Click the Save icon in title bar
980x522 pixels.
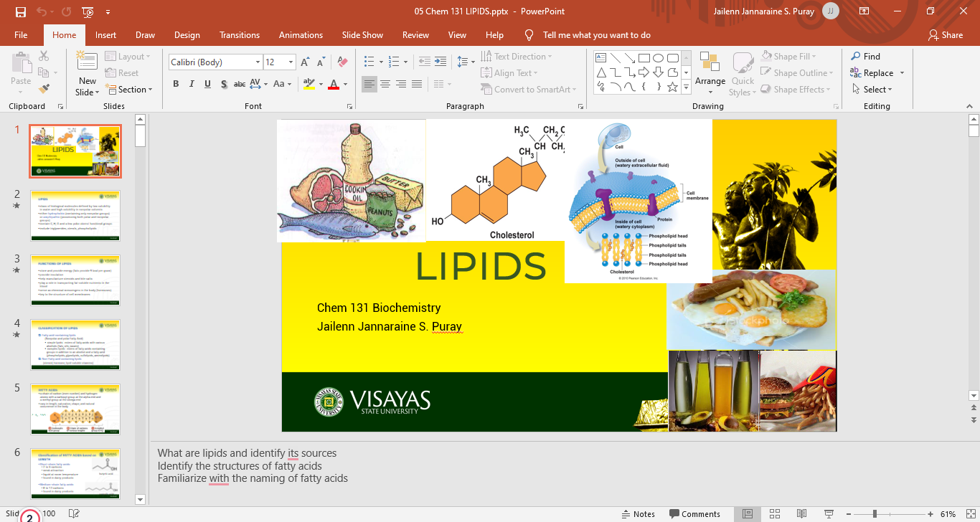(20, 11)
